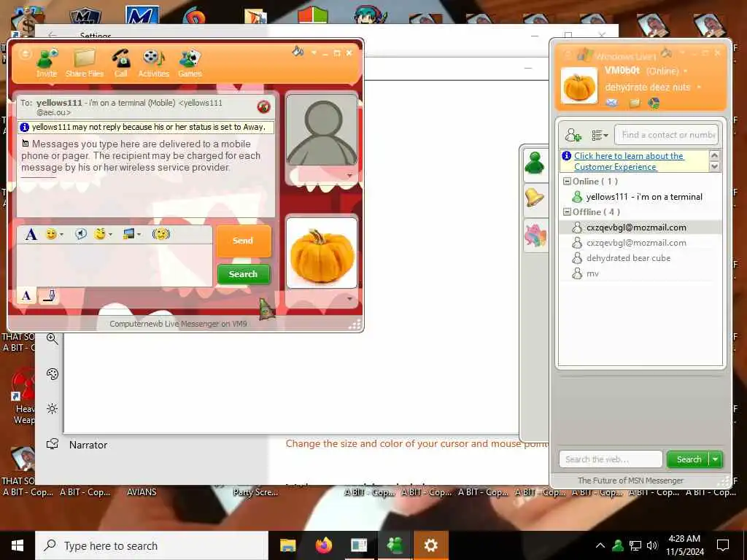Open the Windows Start menu
This screenshot has width=747, height=560.
tap(18, 545)
